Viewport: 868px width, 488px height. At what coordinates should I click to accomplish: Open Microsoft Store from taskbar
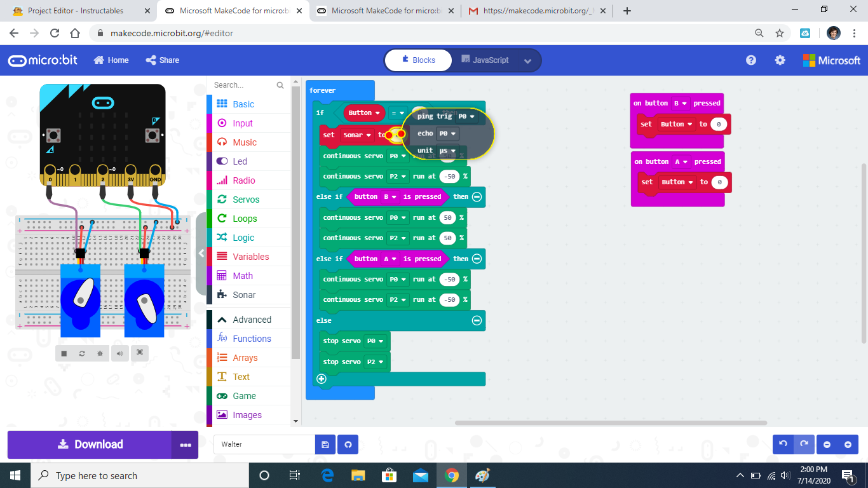[x=389, y=475]
